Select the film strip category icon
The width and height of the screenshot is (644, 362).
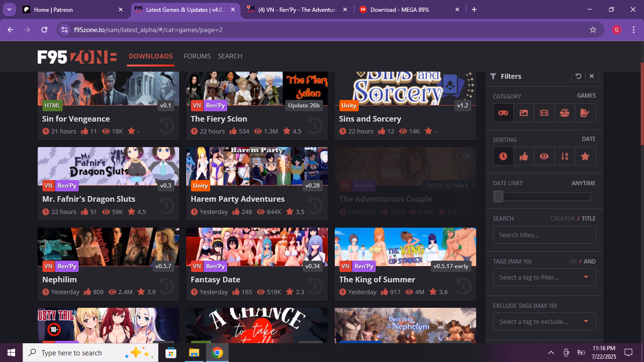click(545, 113)
